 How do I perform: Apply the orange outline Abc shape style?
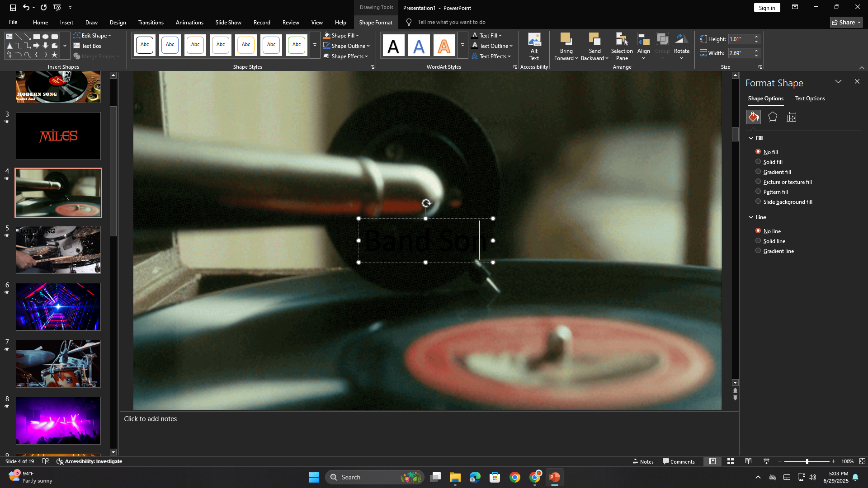[195, 45]
